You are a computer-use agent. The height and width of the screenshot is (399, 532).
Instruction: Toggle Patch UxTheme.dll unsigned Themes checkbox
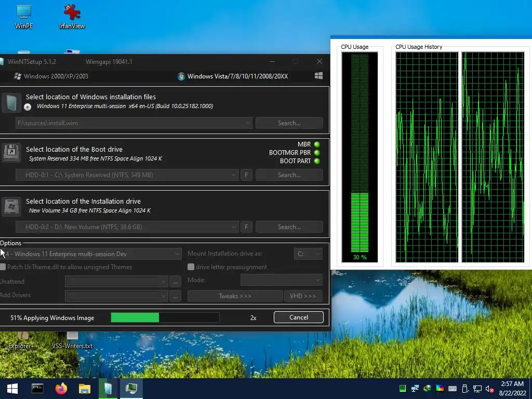(x=3, y=267)
